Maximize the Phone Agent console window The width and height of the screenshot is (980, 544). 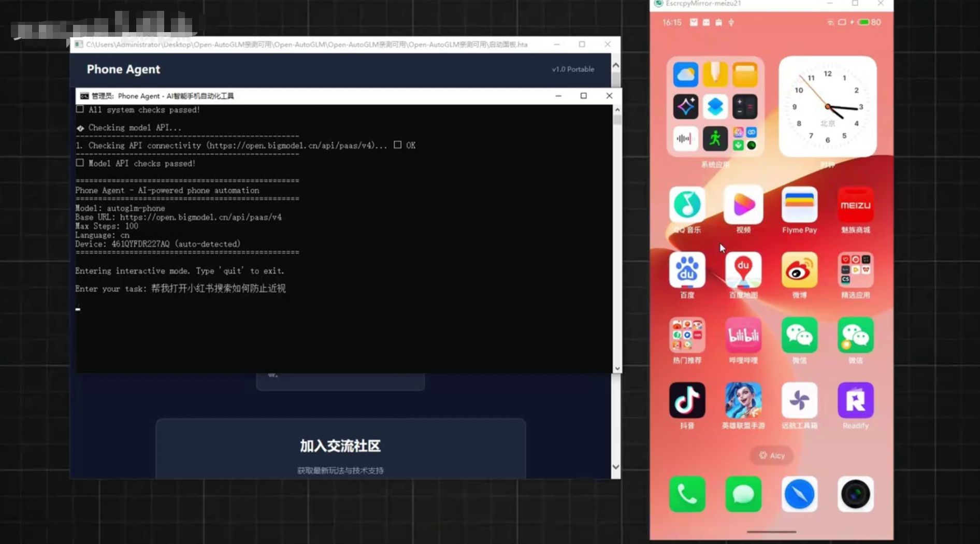point(583,96)
